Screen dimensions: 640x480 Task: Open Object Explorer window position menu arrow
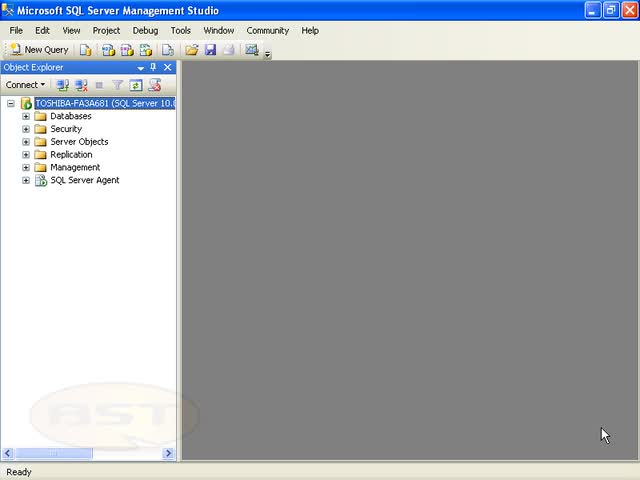141,68
